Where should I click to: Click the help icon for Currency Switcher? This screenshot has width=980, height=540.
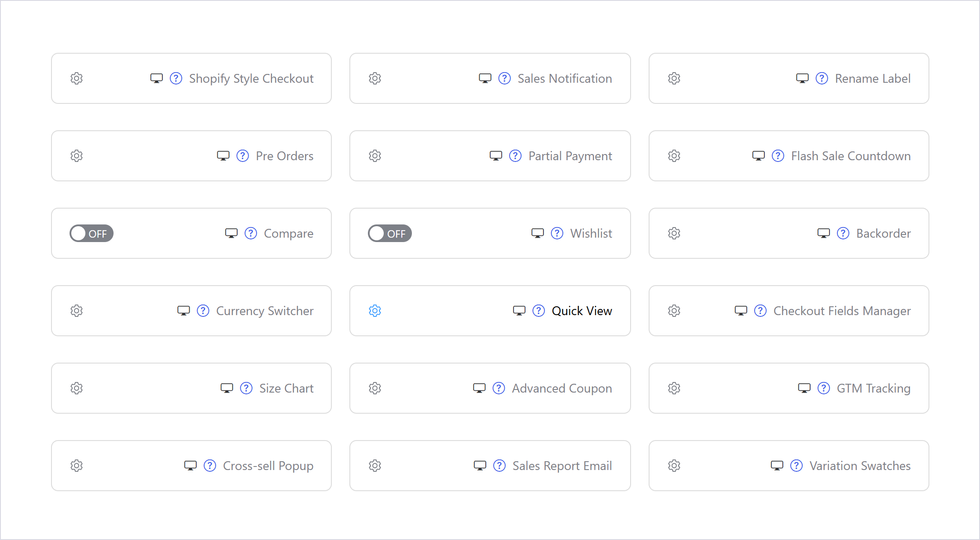click(x=203, y=311)
